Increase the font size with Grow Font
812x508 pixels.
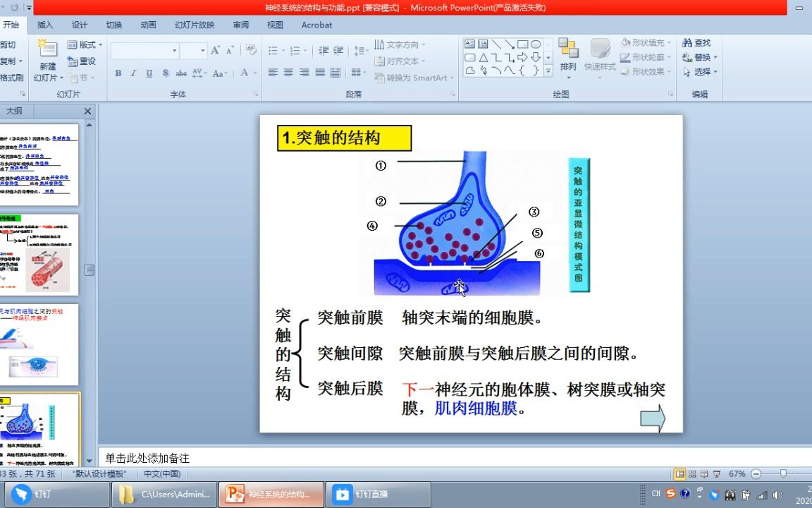point(216,51)
